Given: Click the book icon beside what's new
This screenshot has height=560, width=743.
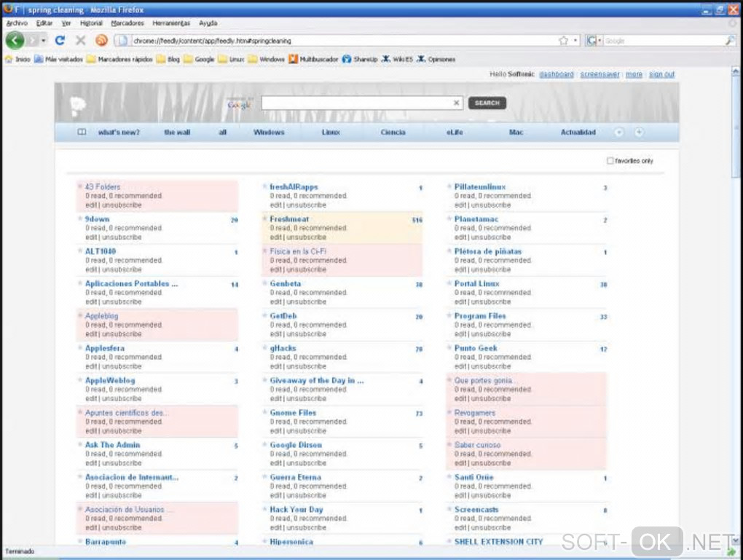Looking at the screenshot, I should (82, 133).
